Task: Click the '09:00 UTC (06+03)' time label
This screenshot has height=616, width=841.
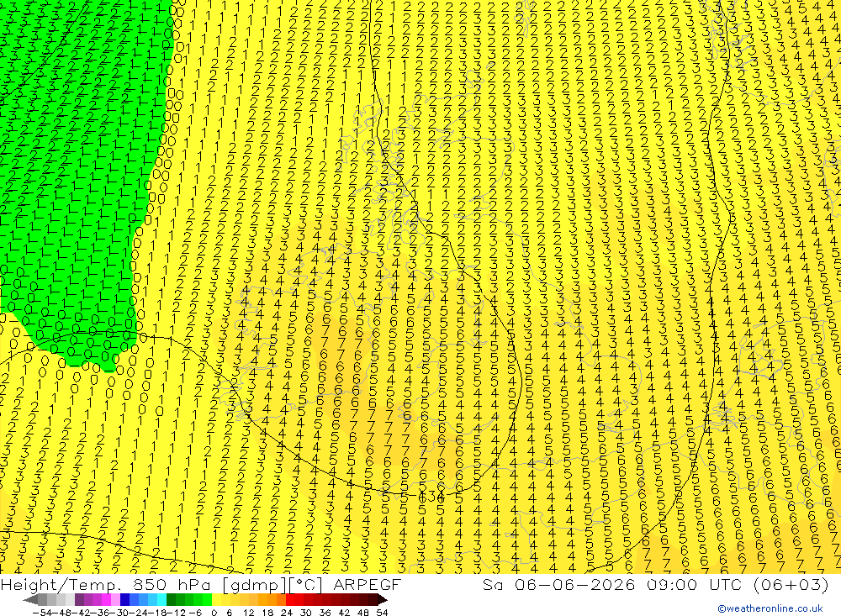Action: click(738, 584)
